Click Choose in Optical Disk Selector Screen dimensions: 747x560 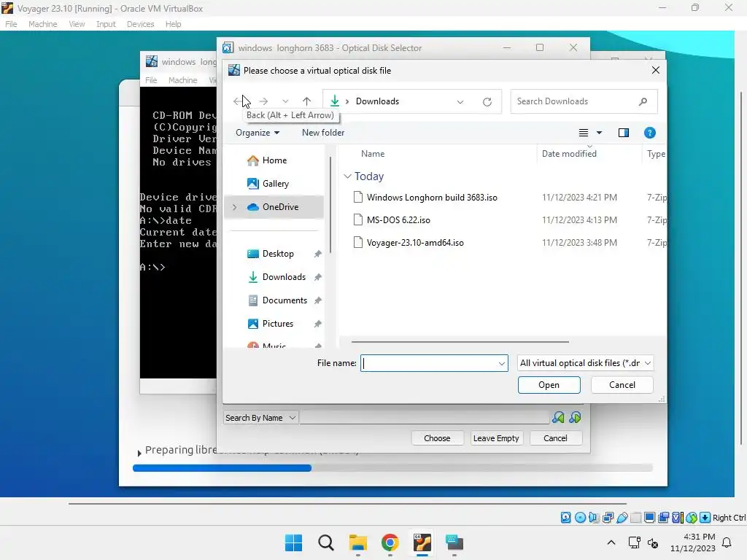coord(437,438)
